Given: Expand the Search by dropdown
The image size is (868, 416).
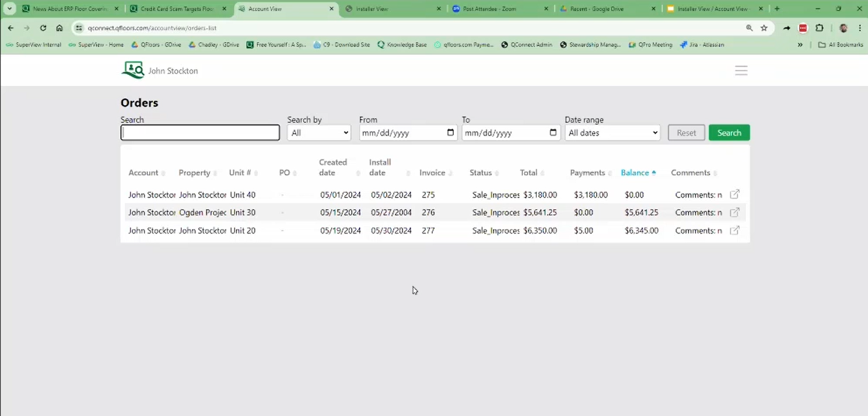Looking at the screenshot, I should pos(319,133).
